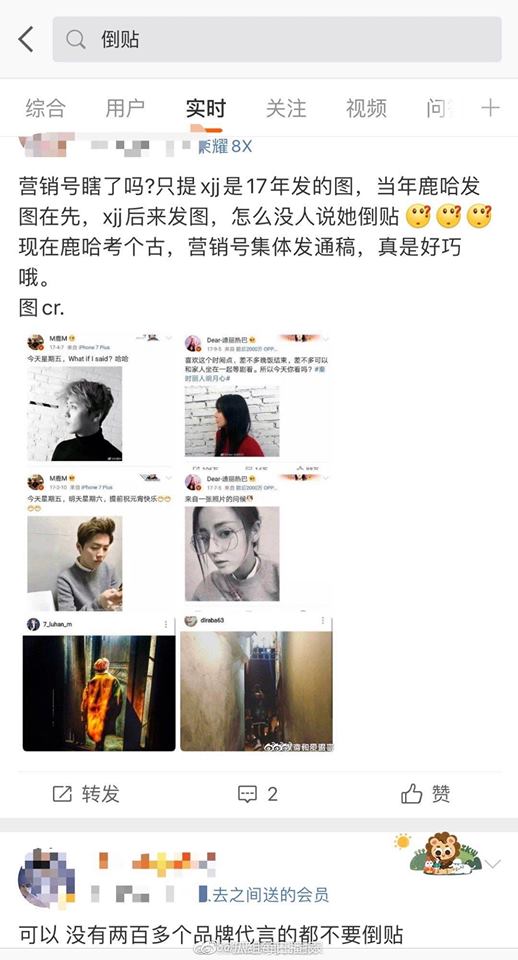Click the repost 转发 icon
This screenshot has height=960, width=518.
click(x=62, y=794)
